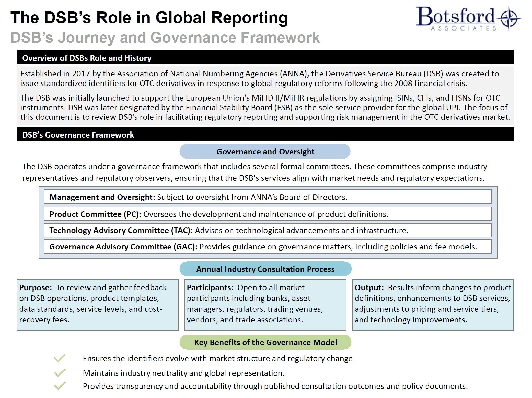Viewport: 532px width, 398px height.
Task: Click the paragraph starting 'Established in 2017'
Action: point(259,78)
